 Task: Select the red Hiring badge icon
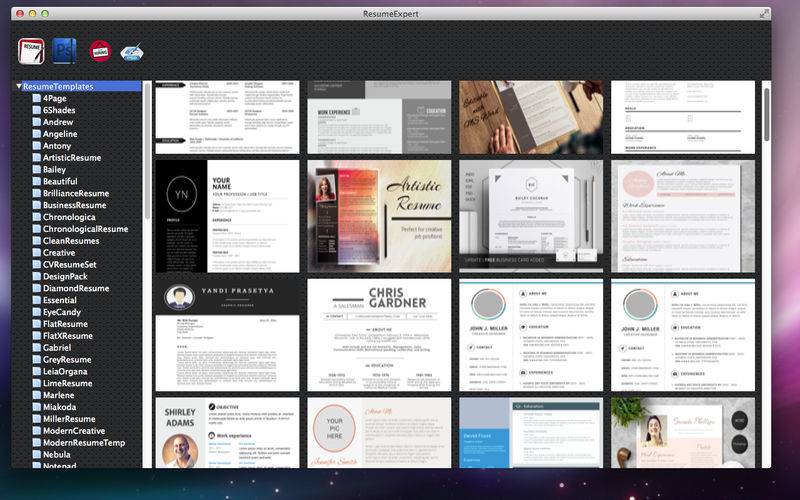(x=101, y=51)
